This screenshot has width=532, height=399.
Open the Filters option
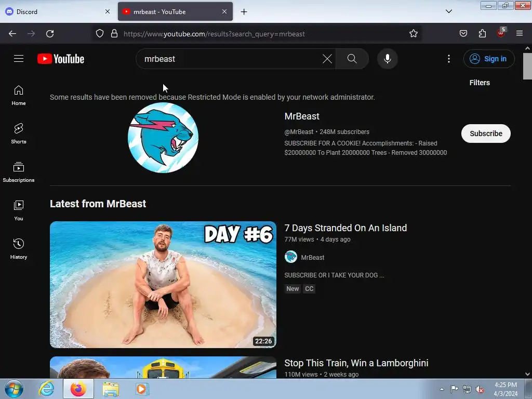click(480, 83)
